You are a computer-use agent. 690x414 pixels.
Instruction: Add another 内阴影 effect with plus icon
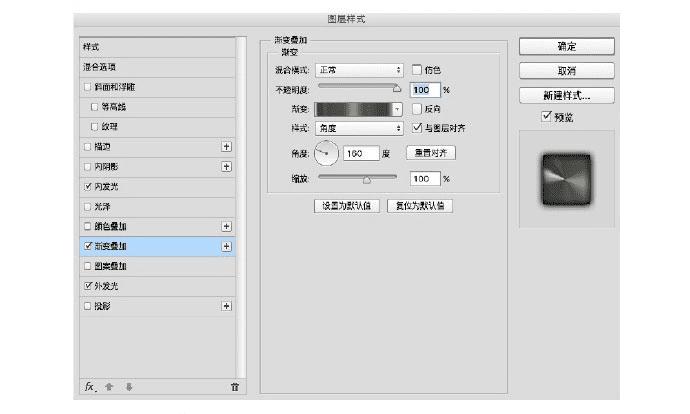[x=226, y=166]
